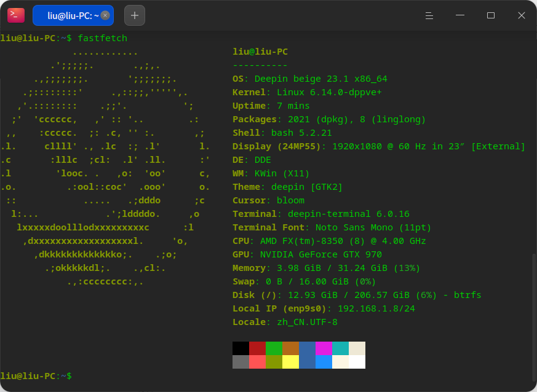The width and height of the screenshot is (537, 392).
Task: Maximize the terminal window
Action: point(491,15)
